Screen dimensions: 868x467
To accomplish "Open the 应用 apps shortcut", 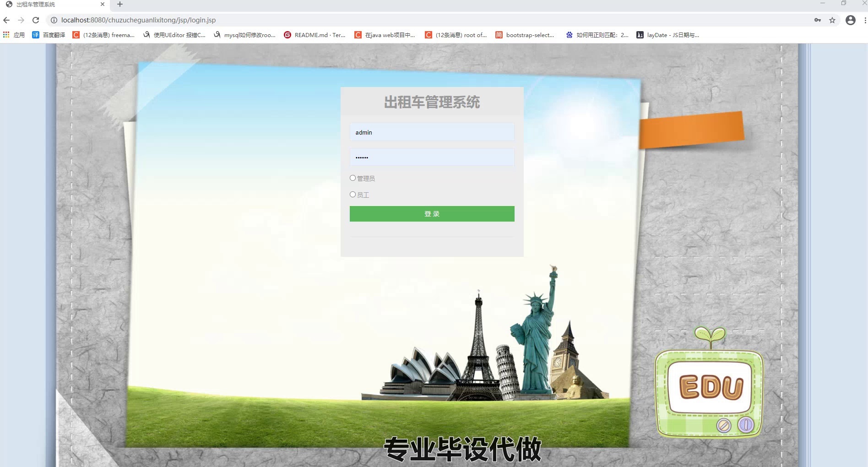I will (14, 35).
